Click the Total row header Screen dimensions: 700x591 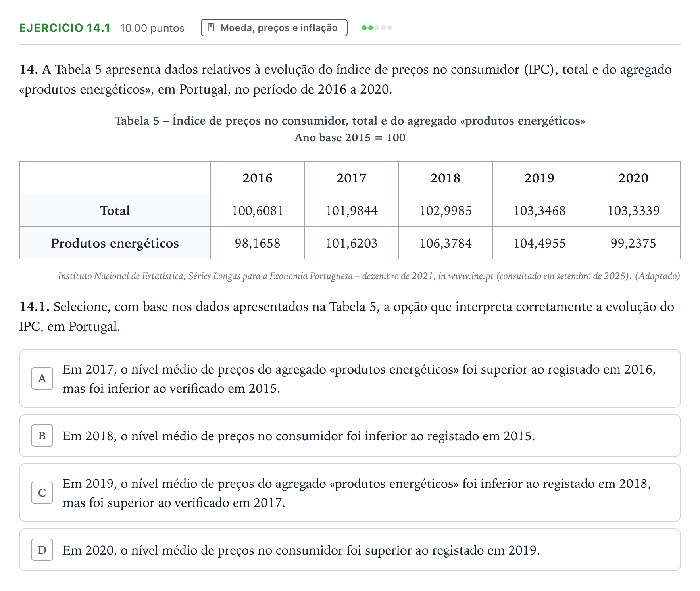[115, 211]
